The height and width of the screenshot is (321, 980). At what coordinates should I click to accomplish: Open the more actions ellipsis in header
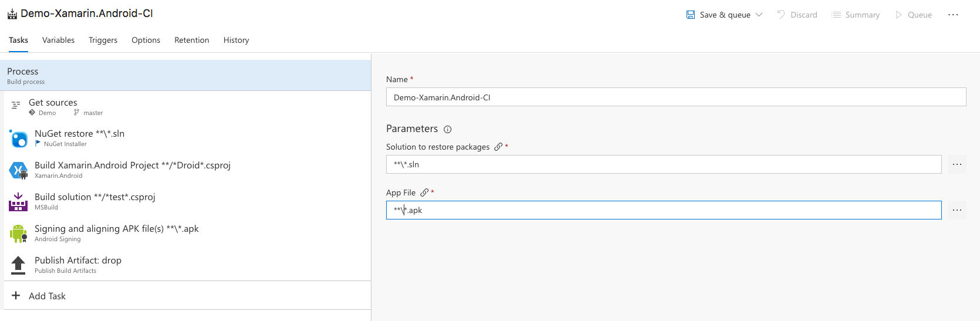(x=953, y=15)
